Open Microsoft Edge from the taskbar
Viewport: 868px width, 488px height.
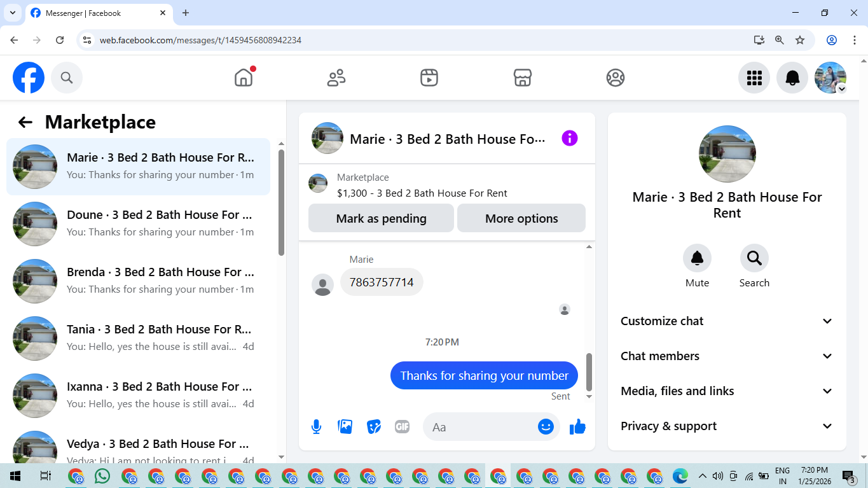[680, 476]
